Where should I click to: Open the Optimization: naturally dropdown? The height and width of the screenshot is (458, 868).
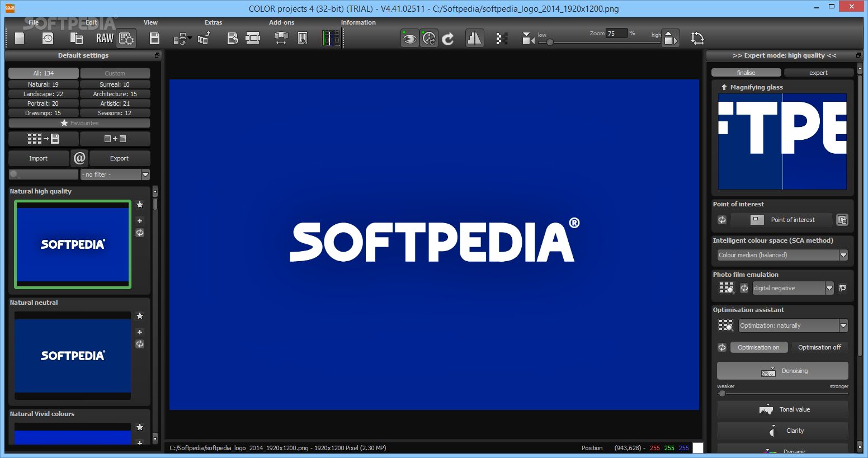point(793,325)
